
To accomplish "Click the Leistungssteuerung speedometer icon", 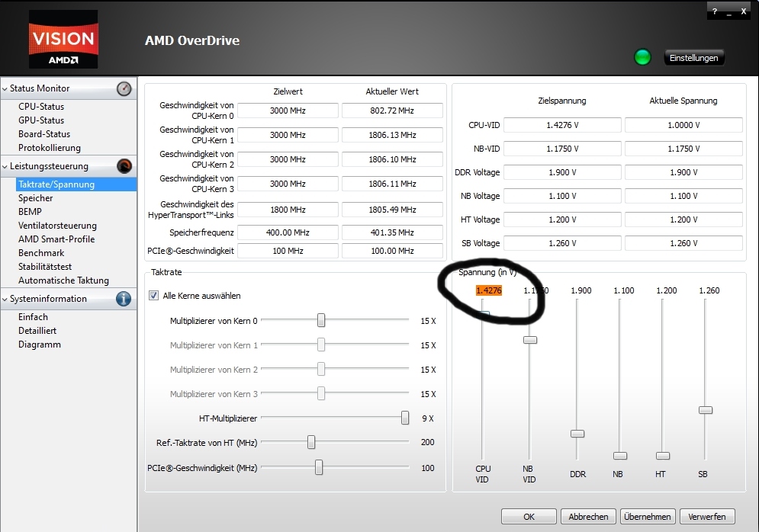I will (x=124, y=166).
